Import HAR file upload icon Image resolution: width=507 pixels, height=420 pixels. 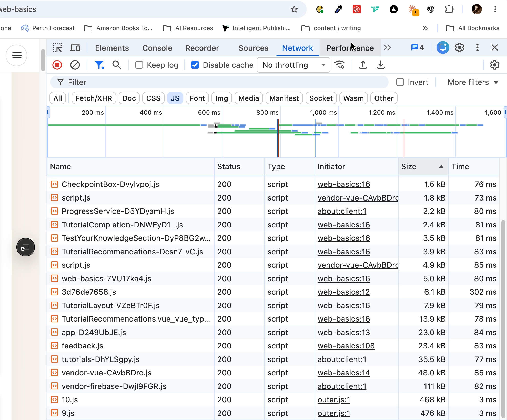click(x=363, y=65)
